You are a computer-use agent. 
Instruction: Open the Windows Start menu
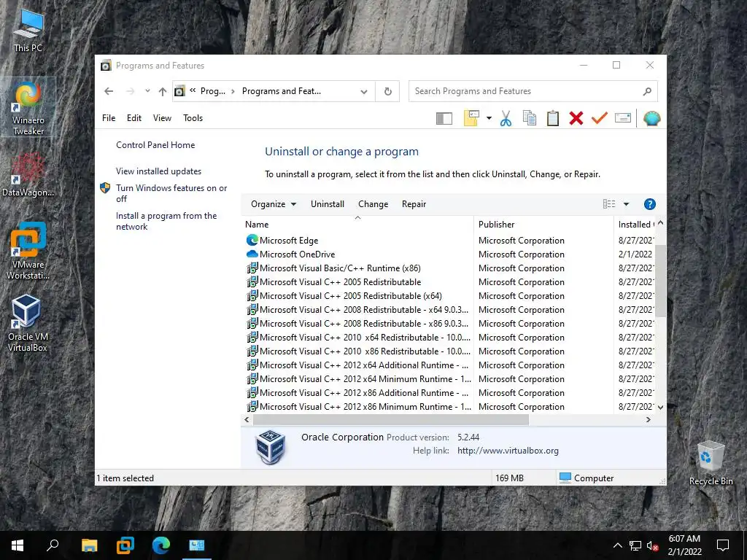18,545
